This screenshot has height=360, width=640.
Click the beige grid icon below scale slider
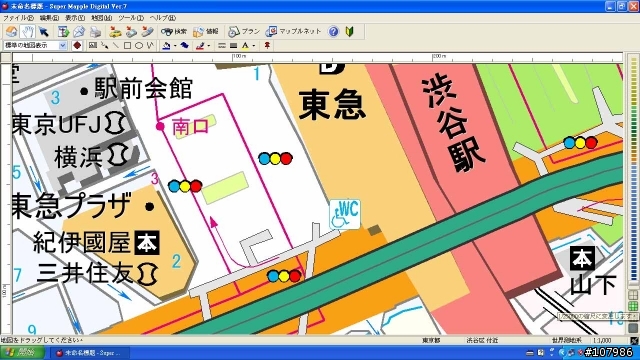click(x=633, y=295)
